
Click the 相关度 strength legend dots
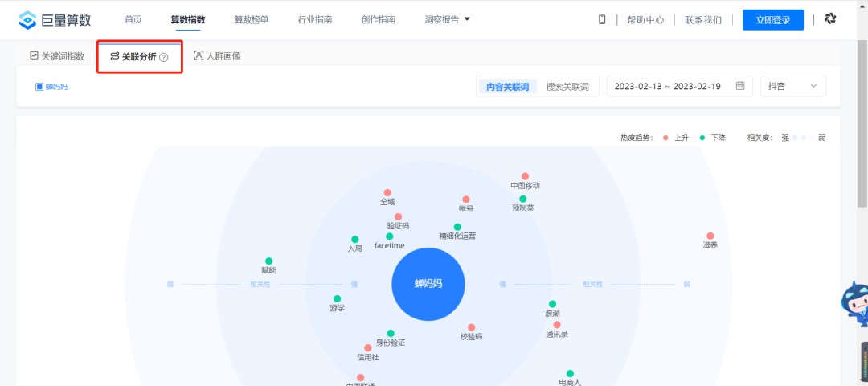[803, 138]
